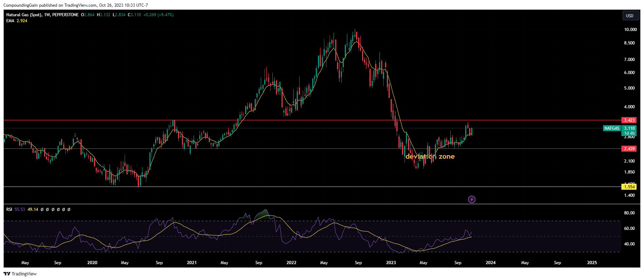Click "4.000" on the price axis

point(629,107)
